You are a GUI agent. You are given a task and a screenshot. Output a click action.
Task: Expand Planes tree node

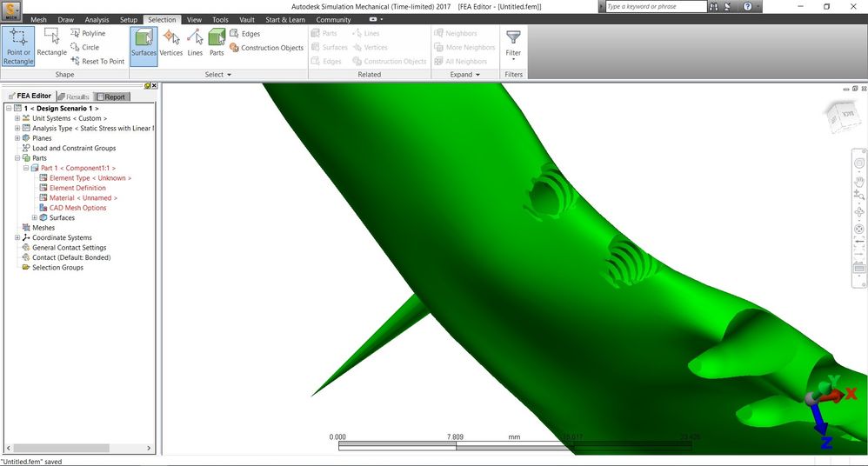pyautogui.click(x=17, y=138)
